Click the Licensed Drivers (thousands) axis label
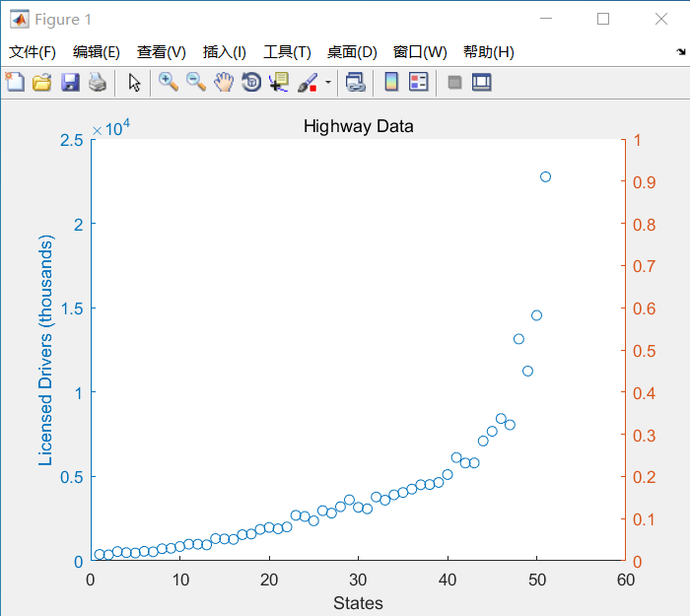The width and height of the screenshot is (690, 616). click(x=45, y=350)
